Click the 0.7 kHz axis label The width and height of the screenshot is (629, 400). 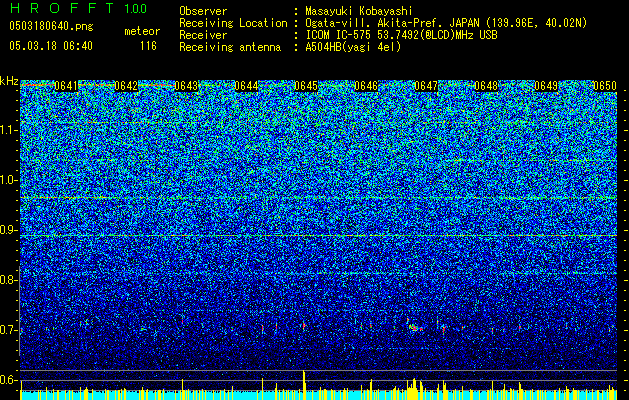7,330
